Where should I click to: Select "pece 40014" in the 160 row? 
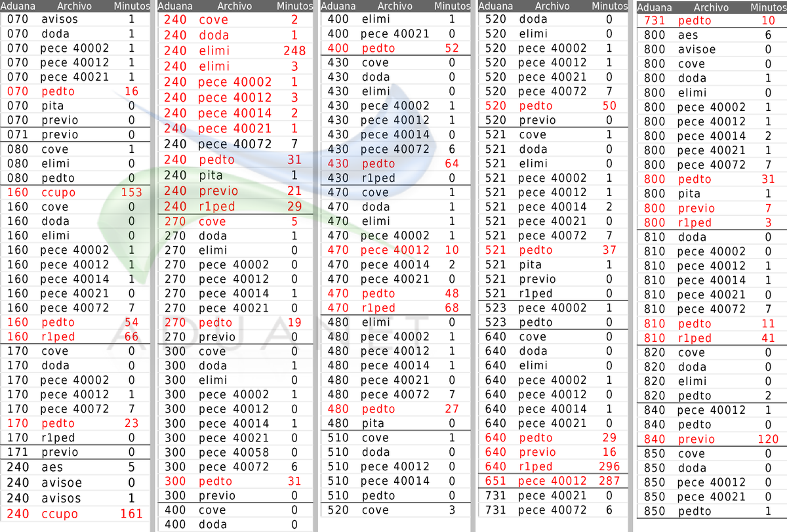[75, 279]
